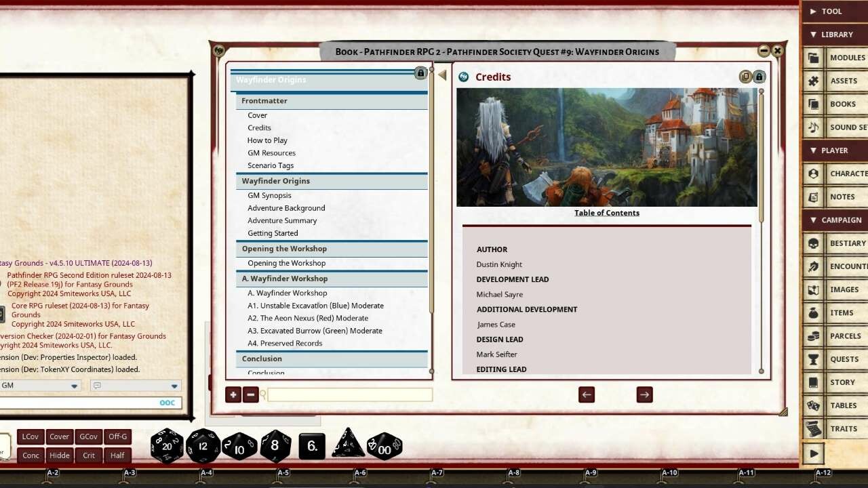
Task: Roll the black d20 die
Action: coord(166,445)
